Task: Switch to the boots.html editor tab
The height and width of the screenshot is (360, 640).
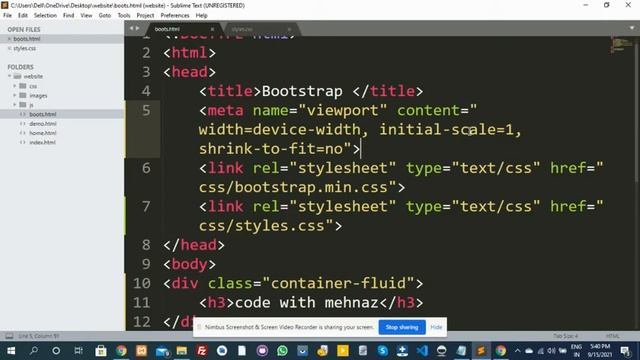Action: pyautogui.click(x=167, y=29)
